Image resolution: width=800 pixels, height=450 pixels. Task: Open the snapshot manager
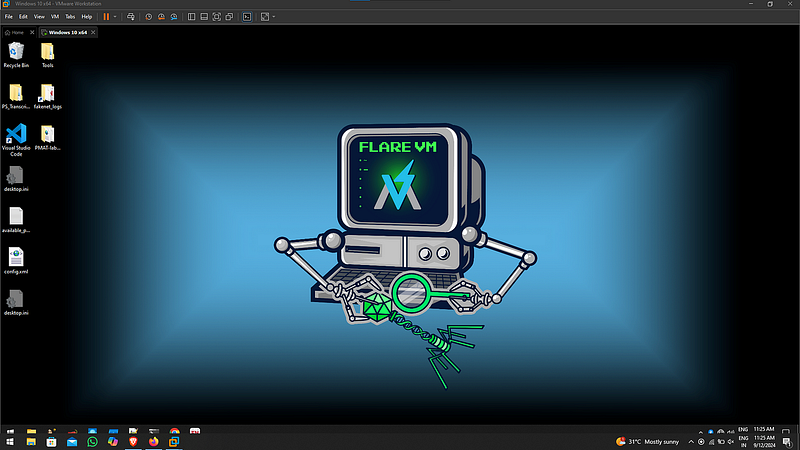174,17
